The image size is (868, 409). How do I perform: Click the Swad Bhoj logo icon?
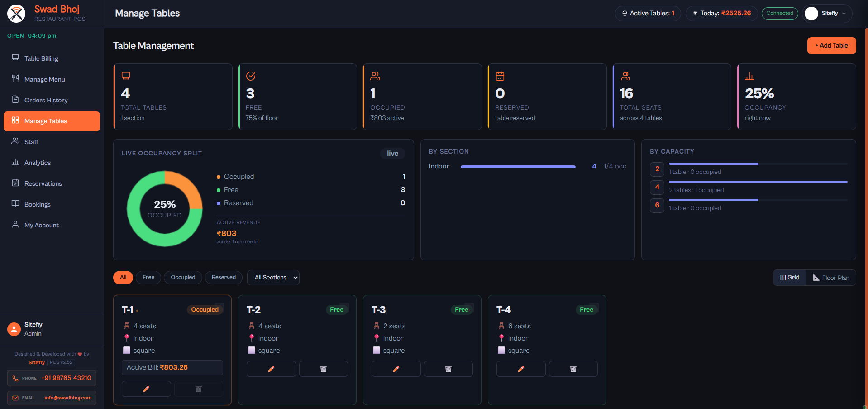tap(16, 14)
